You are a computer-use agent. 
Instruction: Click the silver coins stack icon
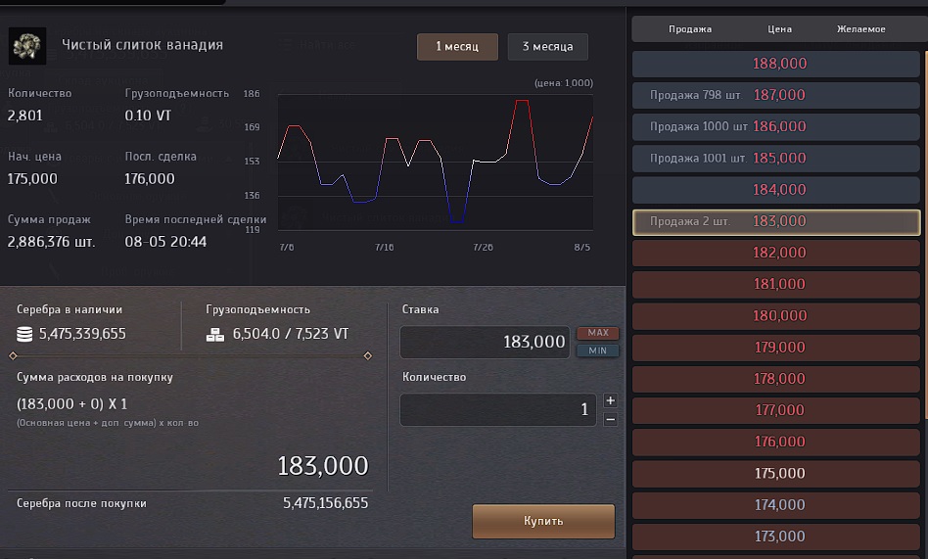point(25,334)
